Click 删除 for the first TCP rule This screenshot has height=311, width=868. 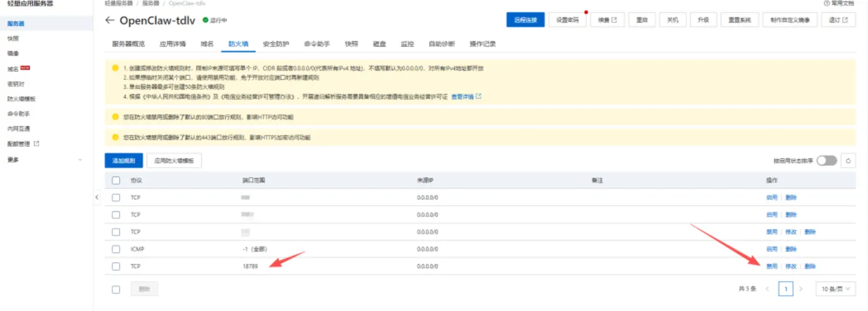[x=790, y=197]
